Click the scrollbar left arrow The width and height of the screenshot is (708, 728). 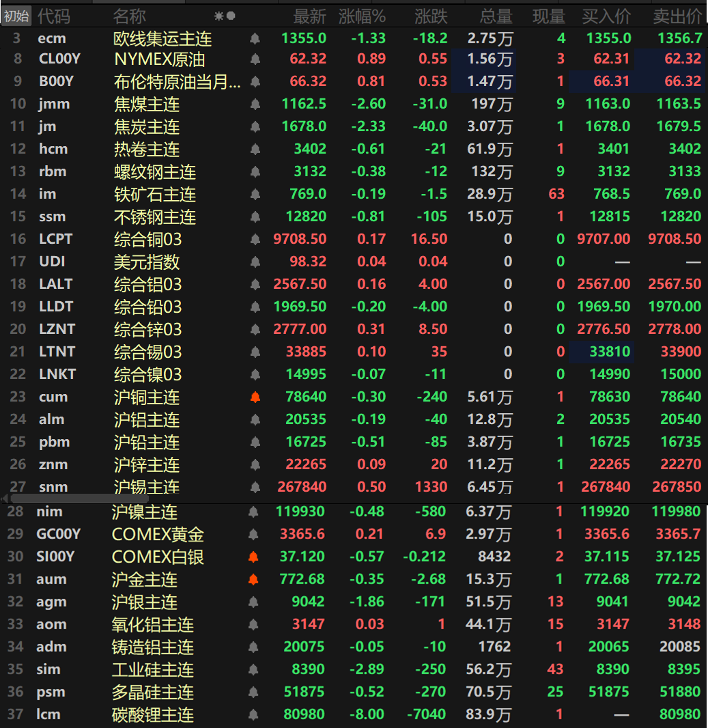coord(5,499)
